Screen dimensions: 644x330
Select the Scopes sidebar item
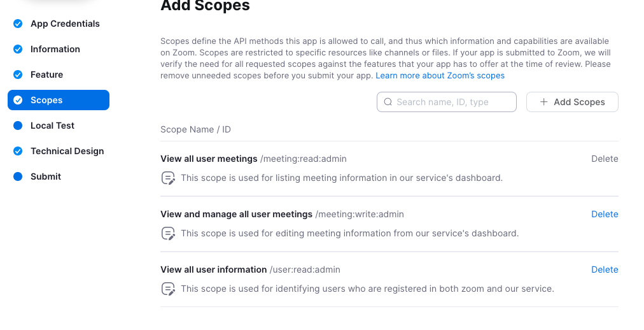coord(59,100)
